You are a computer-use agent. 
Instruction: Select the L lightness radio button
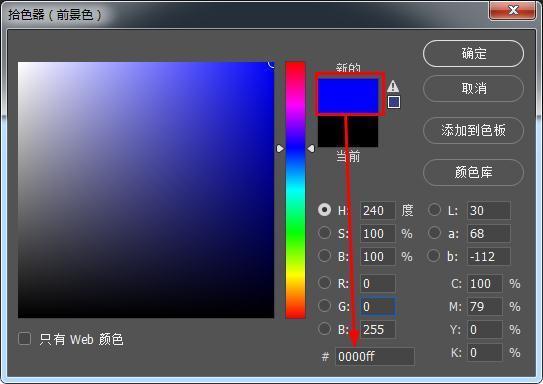pyautogui.click(x=434, y=210)
